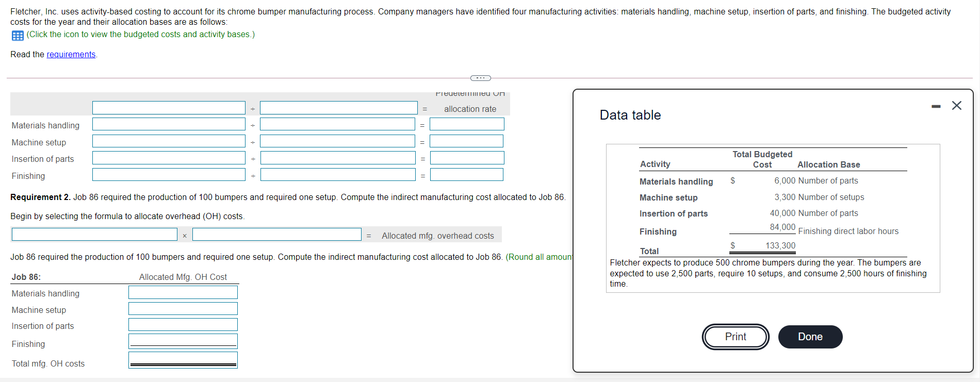Click Materials handling numerator input
Image resolution: width=980 pixels, height=382 pixels.
tap(169, 124)
